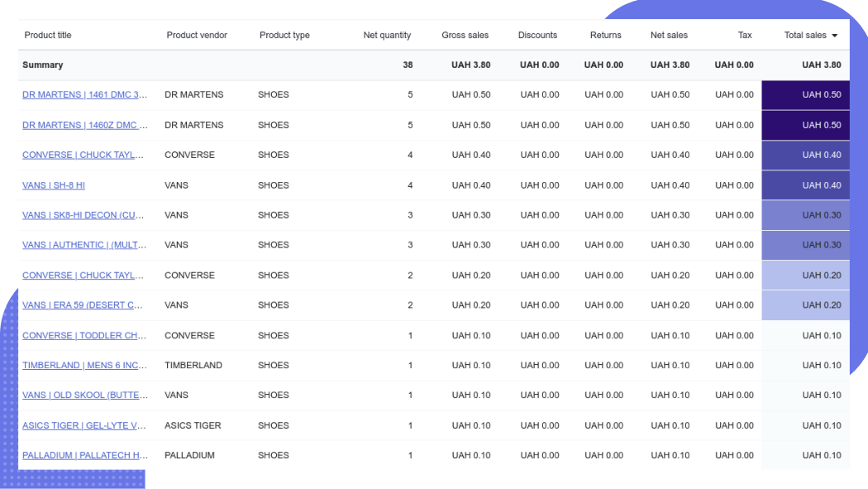Sort by the Product vendor column header

[x=197, y=35]
